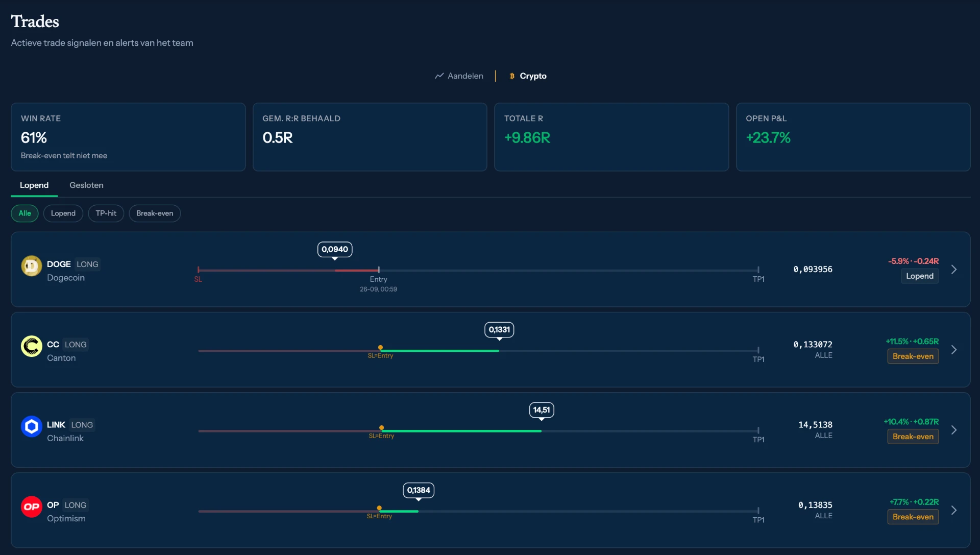Click the Break-even badge on OP row
Viewport: 980px width, 555px height.
click(913, 517)
